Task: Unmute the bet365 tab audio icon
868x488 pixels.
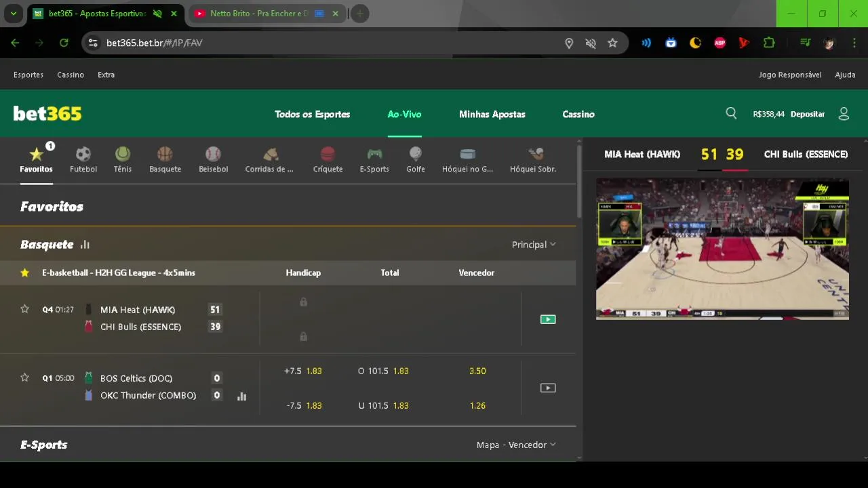Action: tap(157, 14)
